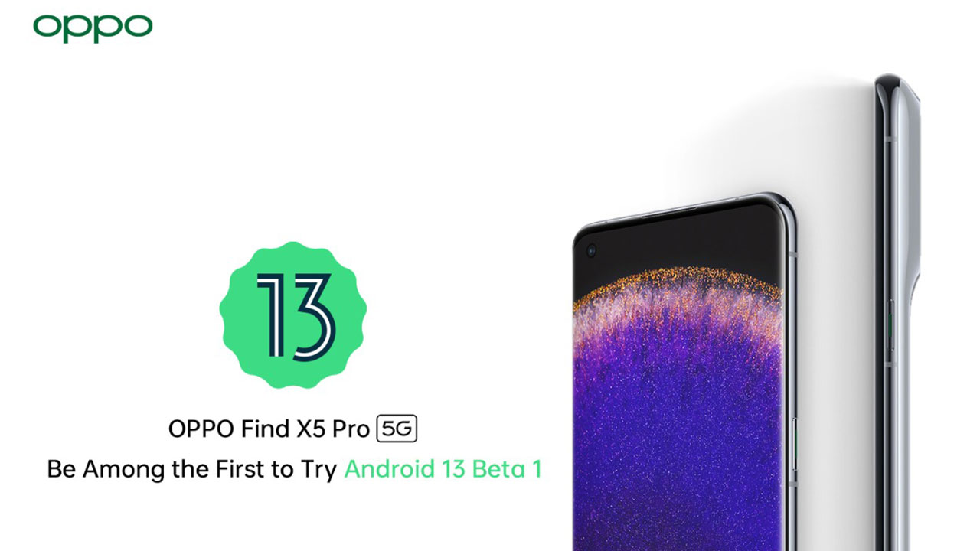Click the number 13 inside the badge
The width and height of the screenshot is (980, 551).
coord(295,315)
